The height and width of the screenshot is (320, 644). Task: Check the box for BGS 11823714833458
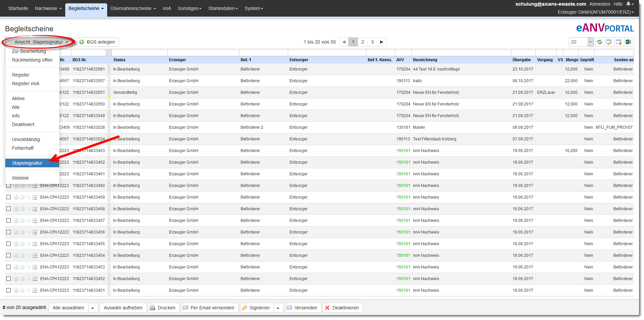(9, 209)
